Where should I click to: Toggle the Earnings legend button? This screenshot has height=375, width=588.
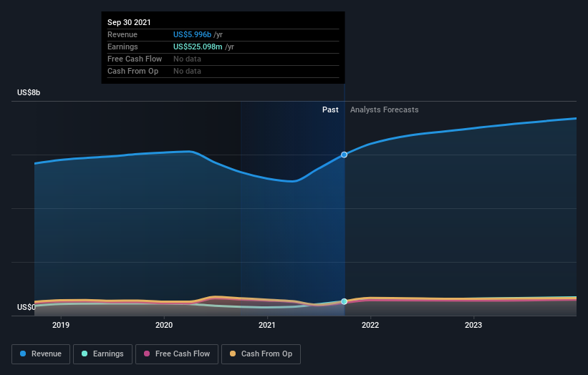[102, 354]
